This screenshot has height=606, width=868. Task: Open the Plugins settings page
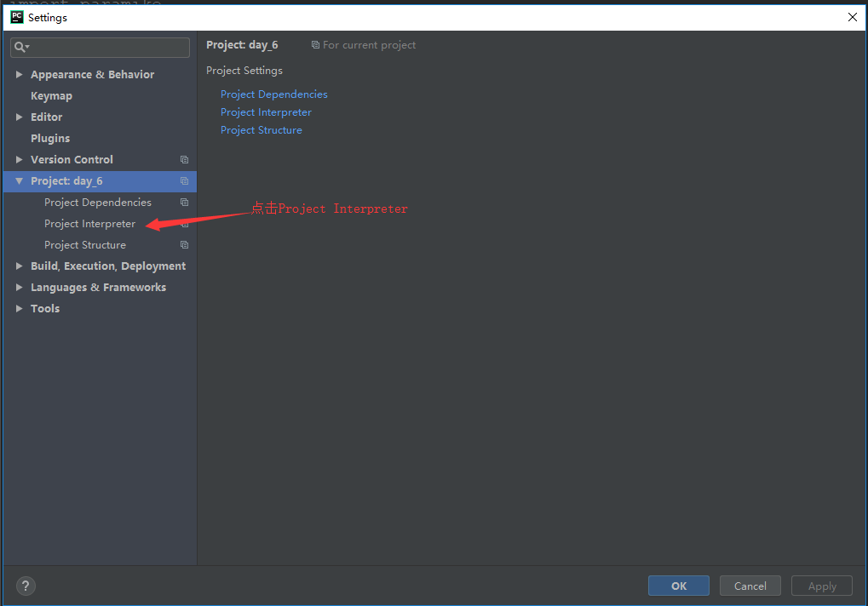tap(50, 138)
